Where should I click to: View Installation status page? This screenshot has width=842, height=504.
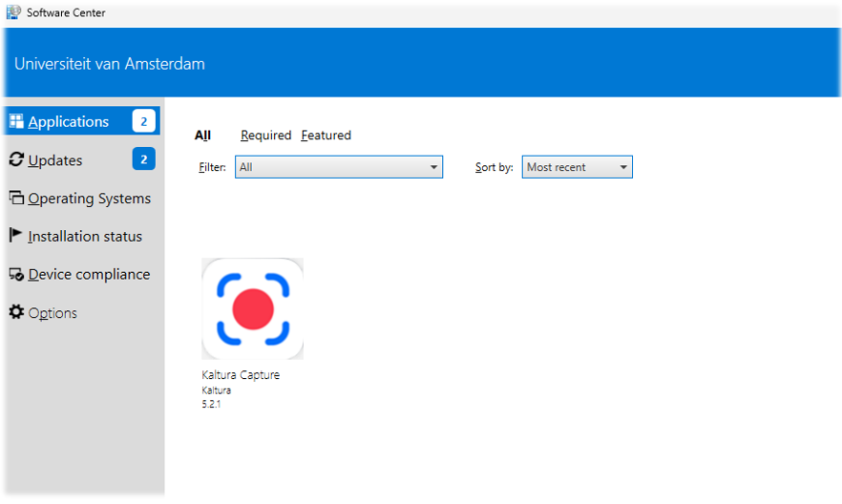click(x=82, y=236)
